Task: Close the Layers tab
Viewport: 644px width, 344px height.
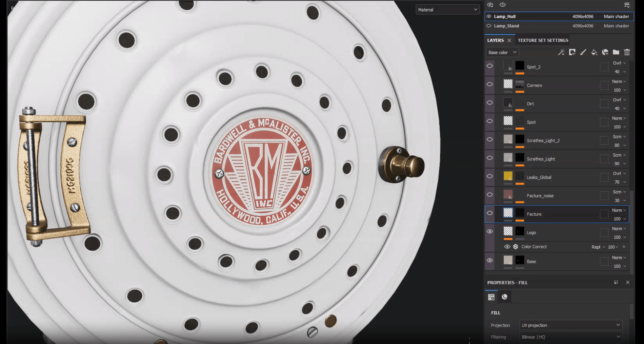Action: pyautogui.click(x=509, y=40)
